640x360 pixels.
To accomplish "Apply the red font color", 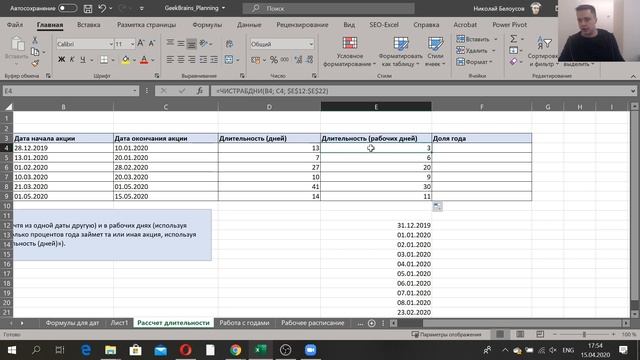I will (144, 60).
